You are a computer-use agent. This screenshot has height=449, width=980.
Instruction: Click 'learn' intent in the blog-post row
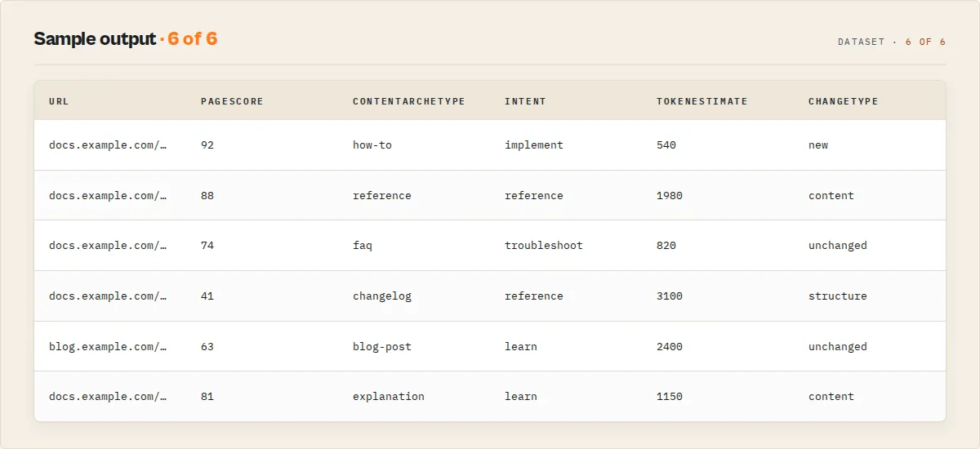coord(521,347)
